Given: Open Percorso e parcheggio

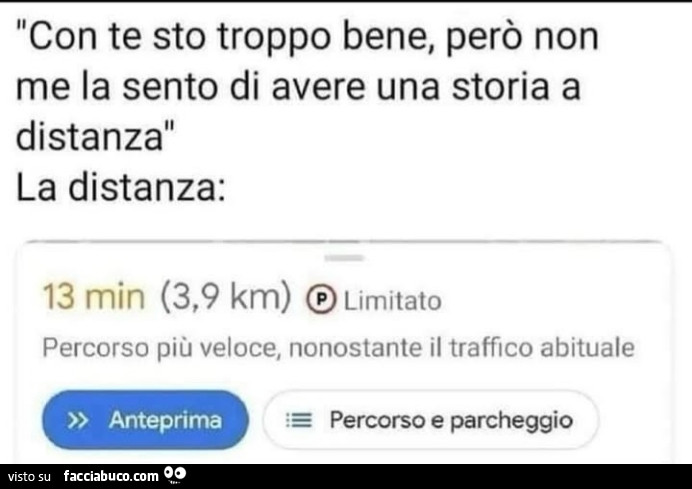Looking at the screenshot, I should [x=431, y=420].
